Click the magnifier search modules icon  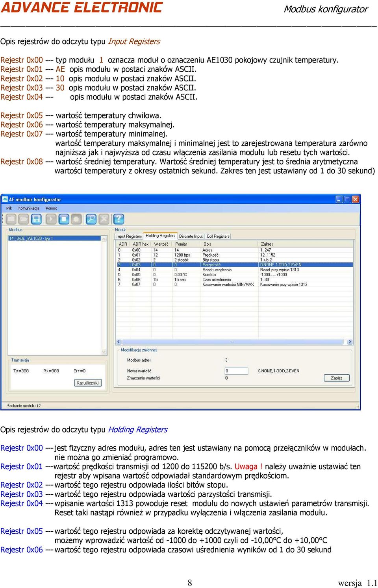click(91, 219)
